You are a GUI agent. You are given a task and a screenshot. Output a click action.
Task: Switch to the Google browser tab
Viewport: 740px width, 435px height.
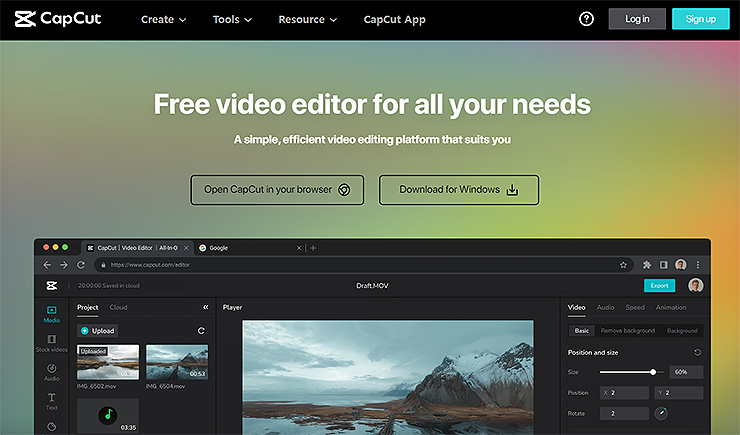249,248
